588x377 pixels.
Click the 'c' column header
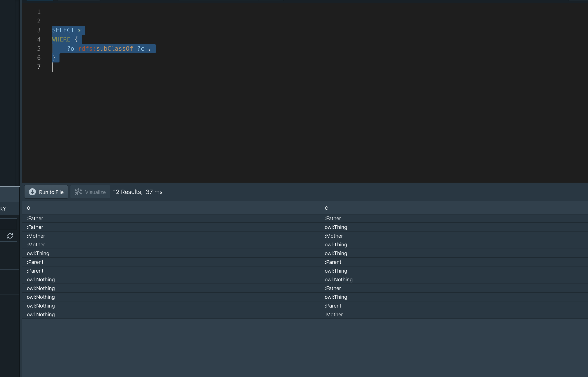coord(326,208)
